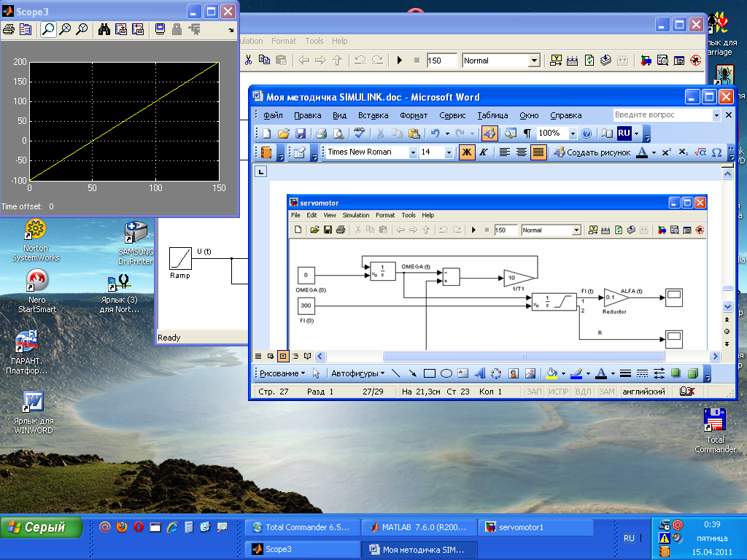The image size is (747, 560).
Task: Click Autoscale binoculars icon in Scope3
Action: (104, 29)
